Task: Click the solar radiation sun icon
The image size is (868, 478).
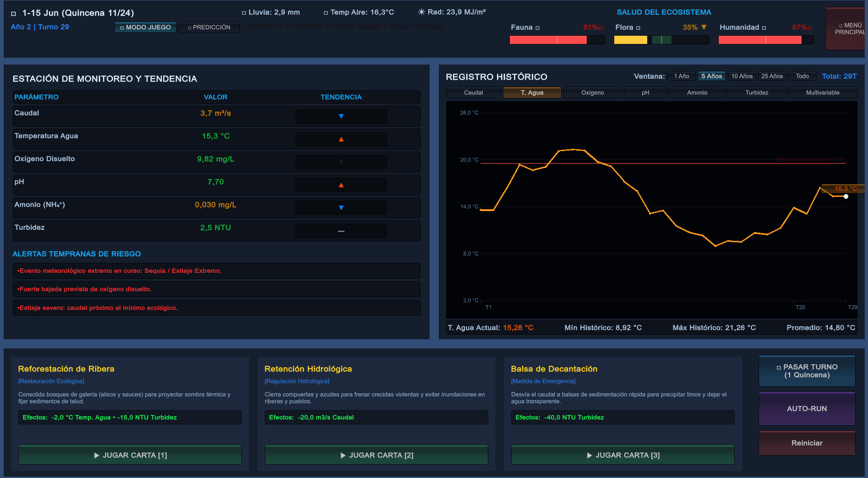Action: coord(421,12)
